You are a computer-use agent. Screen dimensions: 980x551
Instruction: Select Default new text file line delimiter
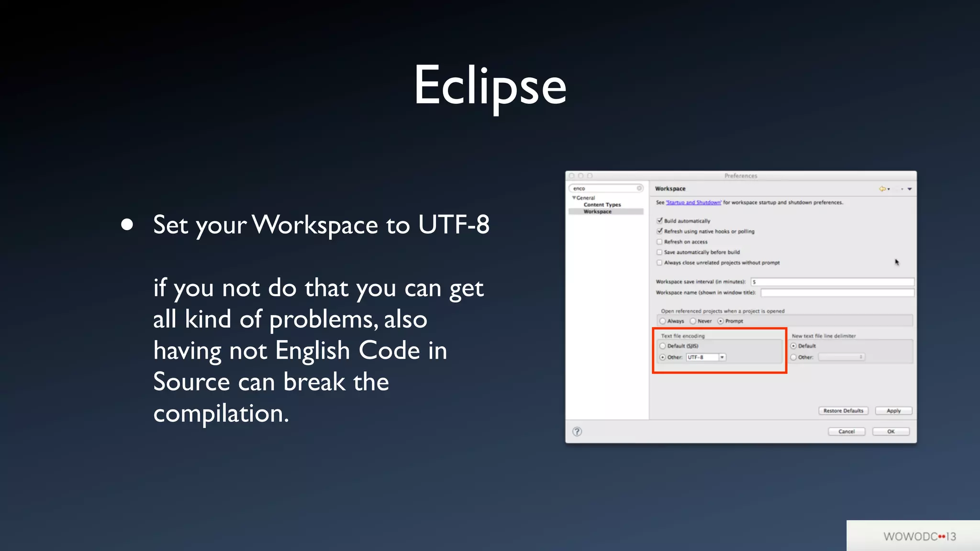pyautogui.click(x=793, y=346)
